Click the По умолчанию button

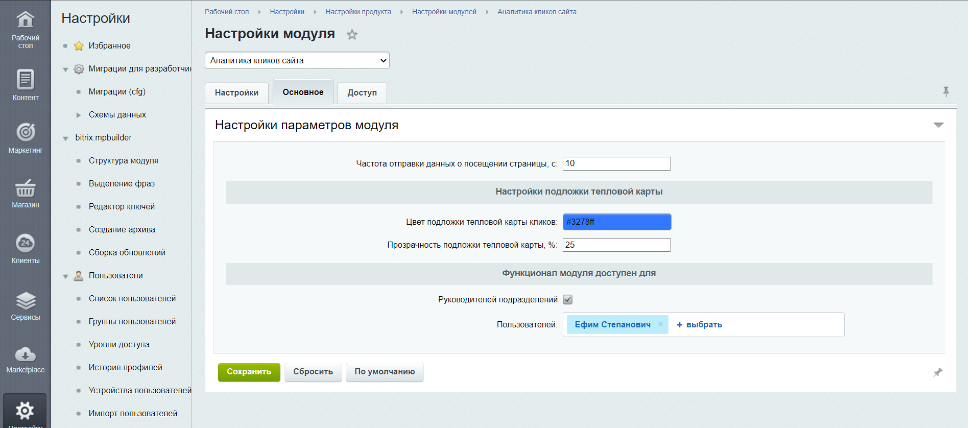(384, 372)
